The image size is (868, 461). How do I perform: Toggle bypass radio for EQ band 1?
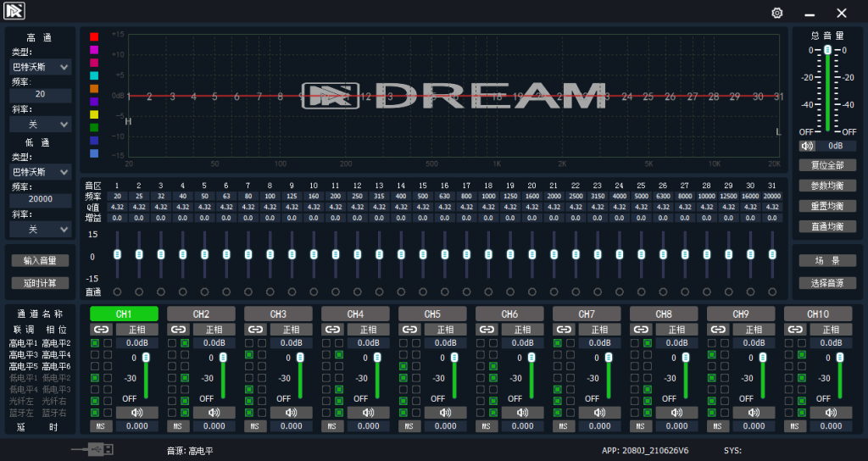117,292
